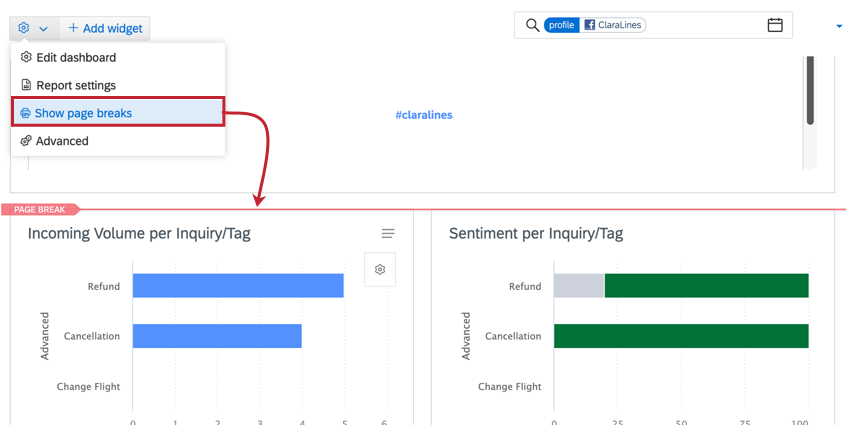Click the gray Refund sentiment segment
850x425 pixels.
[579, 286]
